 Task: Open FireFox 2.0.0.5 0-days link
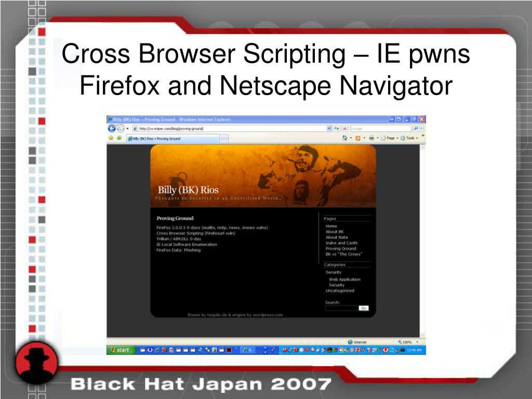tap(212, 228)
